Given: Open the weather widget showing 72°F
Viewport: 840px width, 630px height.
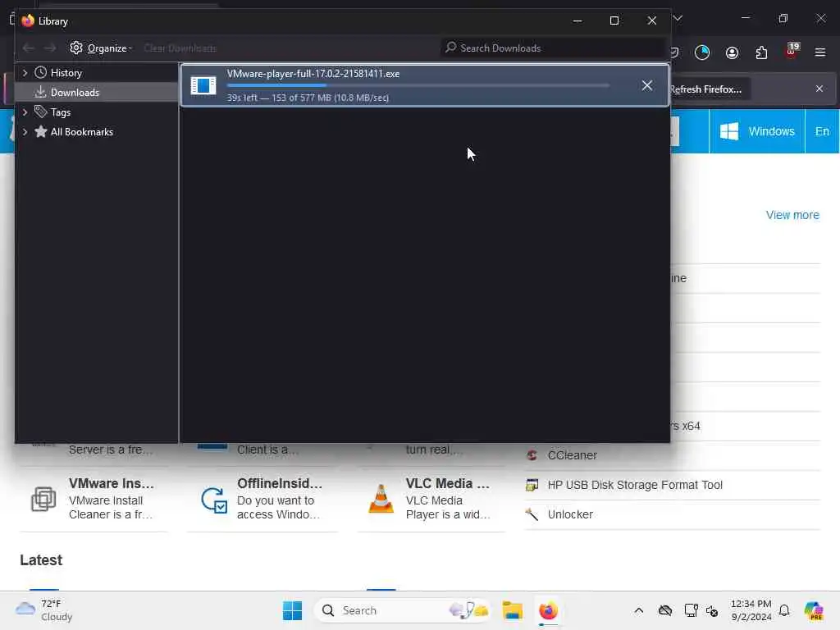Looking at the screenshot, I should [x=44, y=610].
